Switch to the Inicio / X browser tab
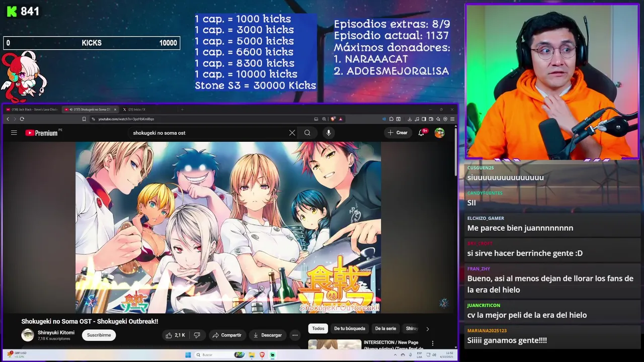 [x=136, y=110]
